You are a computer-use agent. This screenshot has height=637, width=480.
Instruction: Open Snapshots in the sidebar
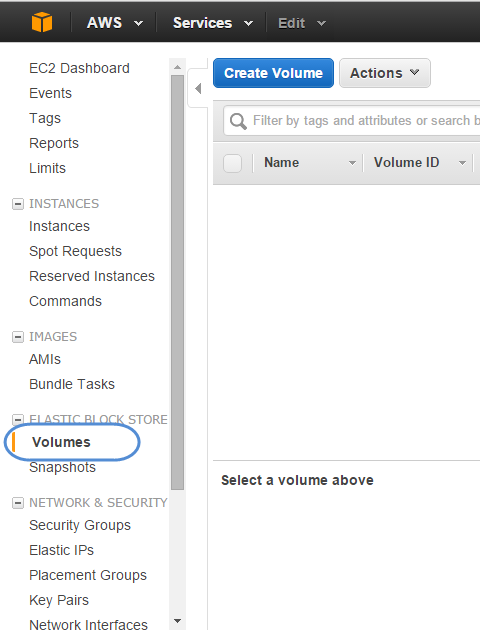63,468
